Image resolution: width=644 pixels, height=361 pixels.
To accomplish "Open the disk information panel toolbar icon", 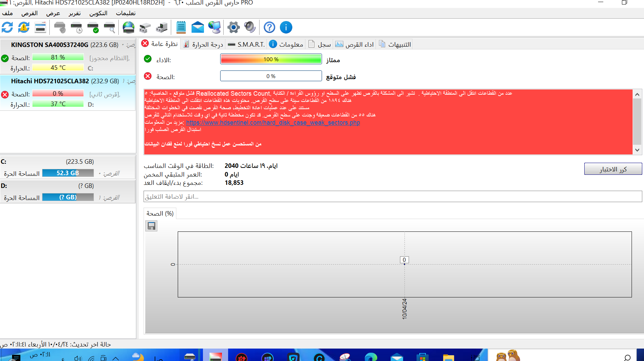I will [40, 27].
